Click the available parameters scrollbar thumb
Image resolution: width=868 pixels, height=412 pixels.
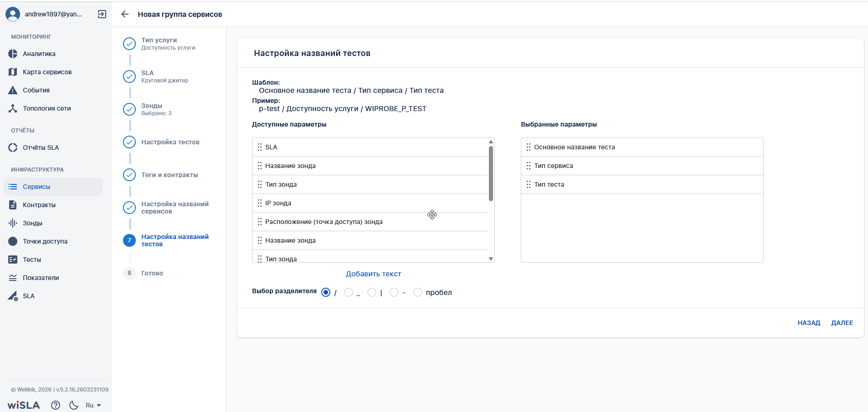[x=491, y=173]
